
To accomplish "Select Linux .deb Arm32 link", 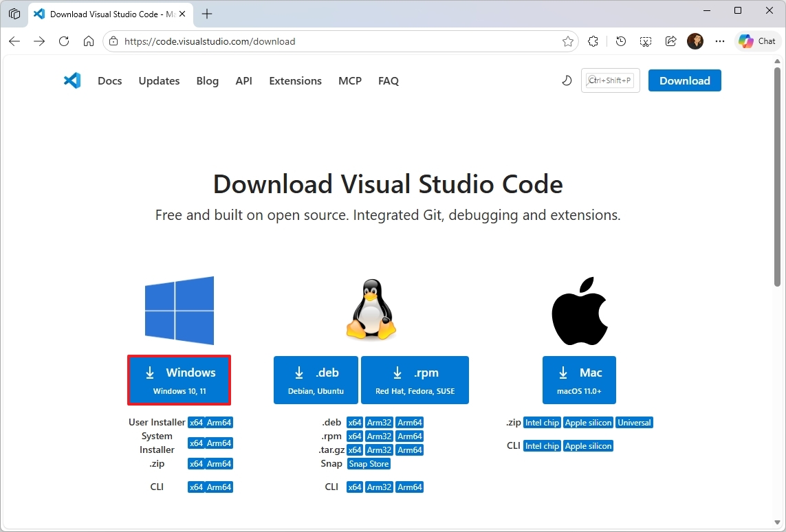I will [x=379, y=422].
